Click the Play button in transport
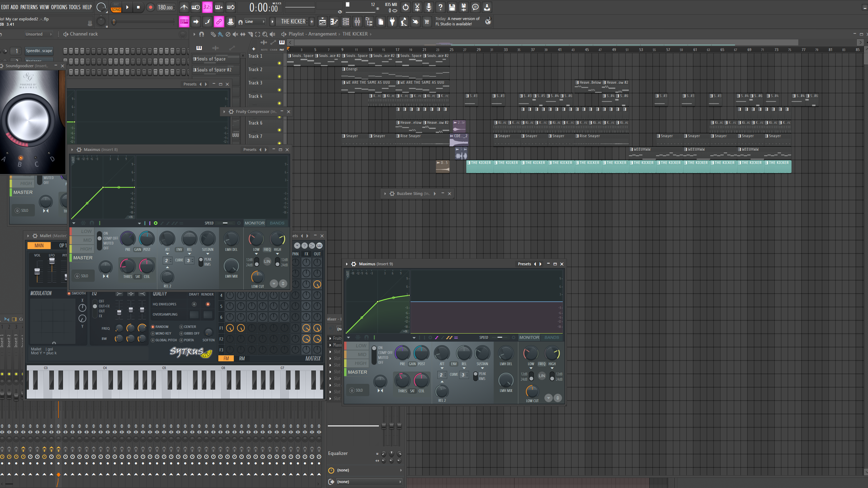Viewport: 868px width, 488px height. [x=127, y=7]
